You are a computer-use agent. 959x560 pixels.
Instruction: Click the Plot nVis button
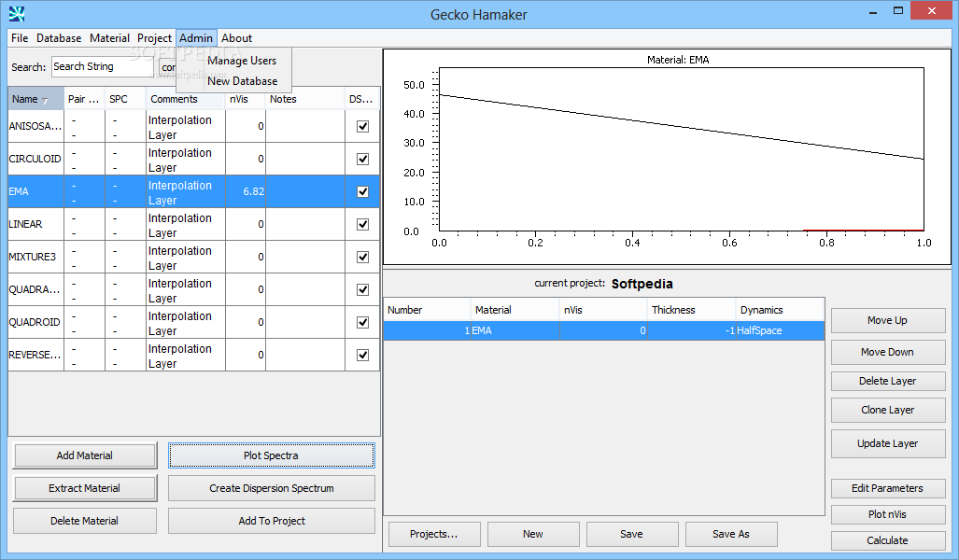point(887,514)
